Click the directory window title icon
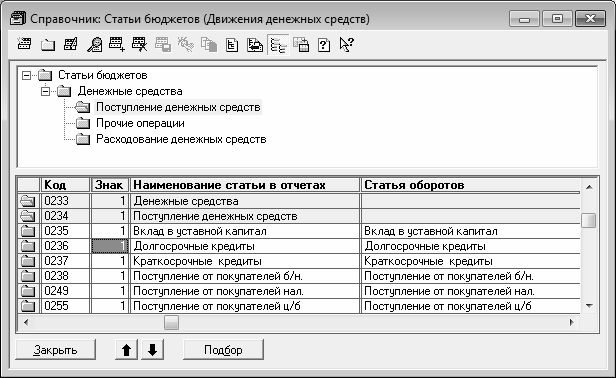616x378 pixels. [x=18, y=18]
